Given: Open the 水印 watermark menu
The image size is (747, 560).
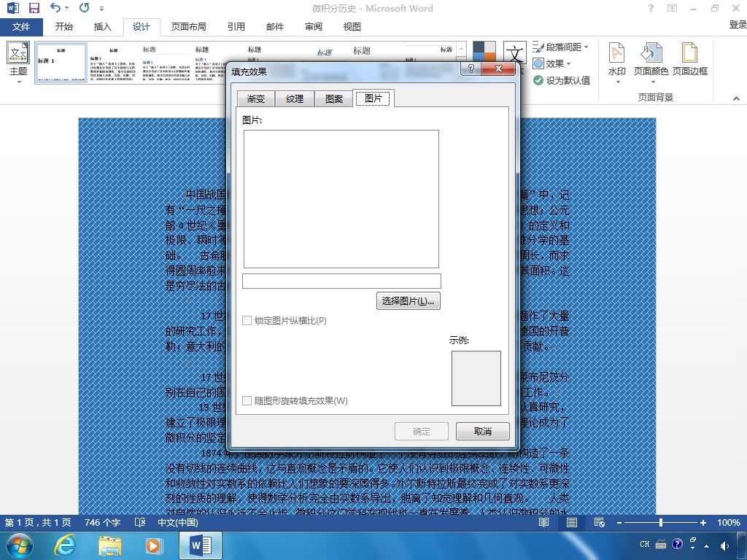Looking at the screenshot, I should [x=617, y=63].
